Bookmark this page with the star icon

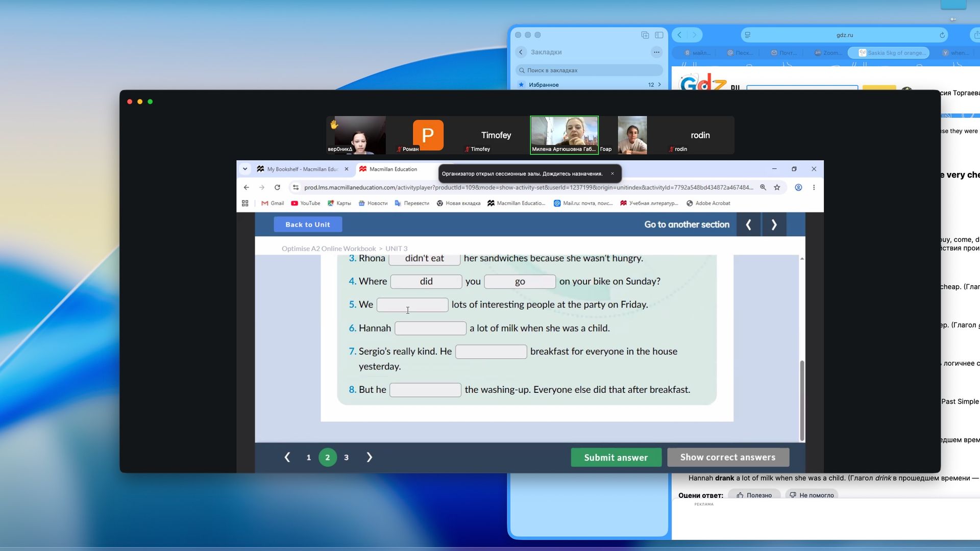[x=777, y=187]
